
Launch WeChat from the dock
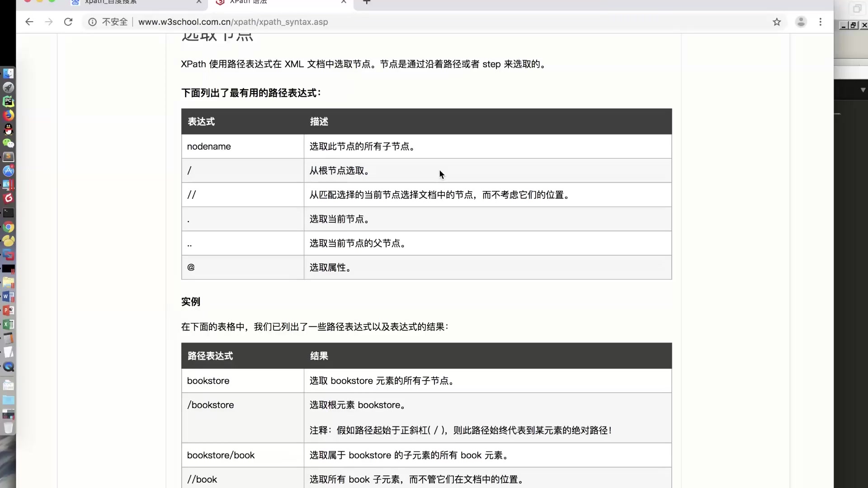9,143
